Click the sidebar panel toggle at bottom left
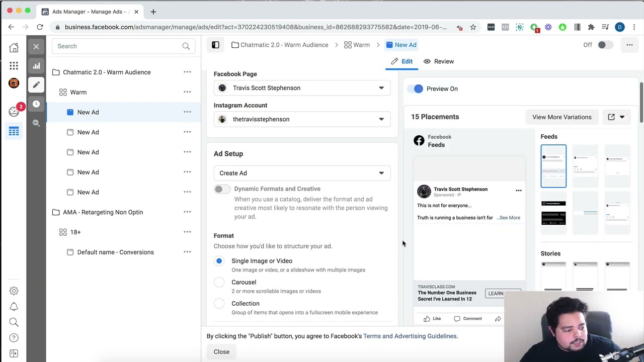Image resolution: width=644 pixels, height=362 pixels. [14, 353]
